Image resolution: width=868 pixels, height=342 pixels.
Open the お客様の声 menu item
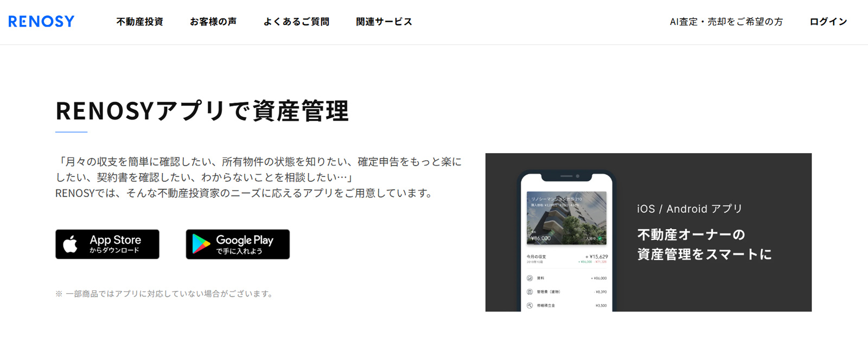[x=213, y=22]
